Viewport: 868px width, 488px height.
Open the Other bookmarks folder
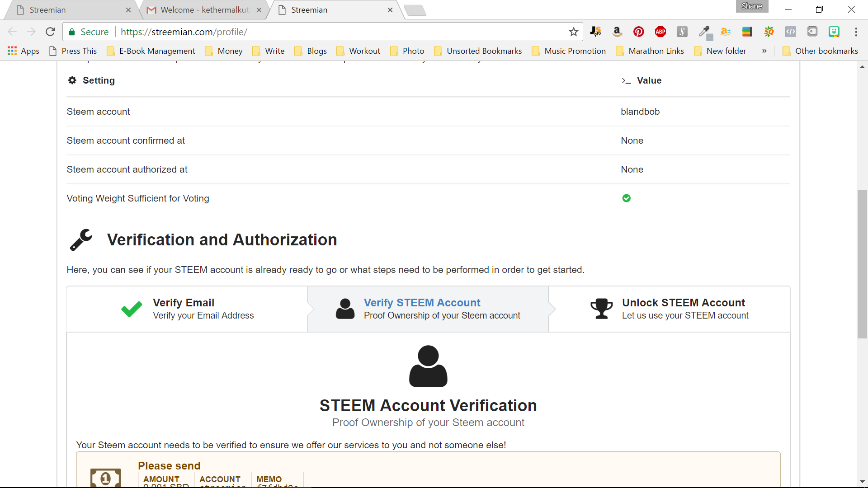tap(820, 51)
